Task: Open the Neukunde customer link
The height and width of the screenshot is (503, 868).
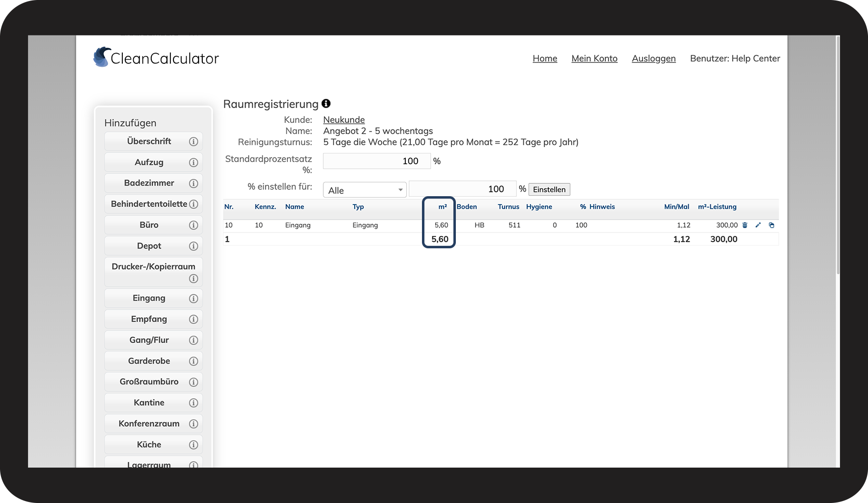Action: tap(344, 120)
